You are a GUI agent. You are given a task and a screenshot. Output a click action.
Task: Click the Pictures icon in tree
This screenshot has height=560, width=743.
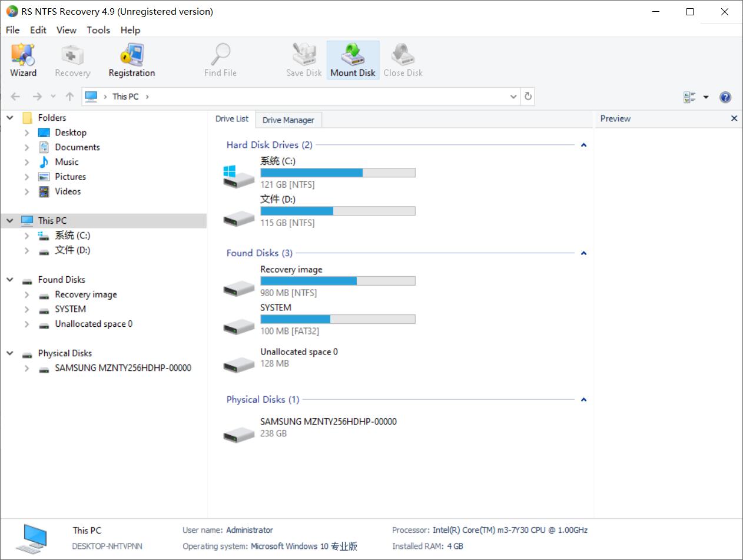[x=44, y=177]
